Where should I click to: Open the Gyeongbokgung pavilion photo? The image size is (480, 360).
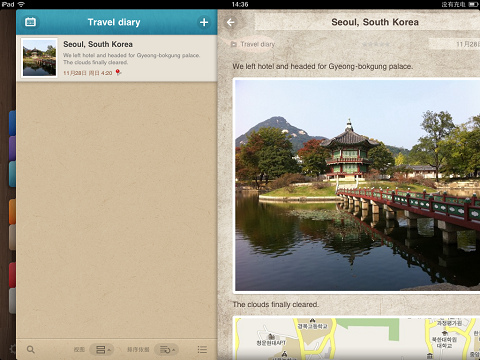coord(357,185)
